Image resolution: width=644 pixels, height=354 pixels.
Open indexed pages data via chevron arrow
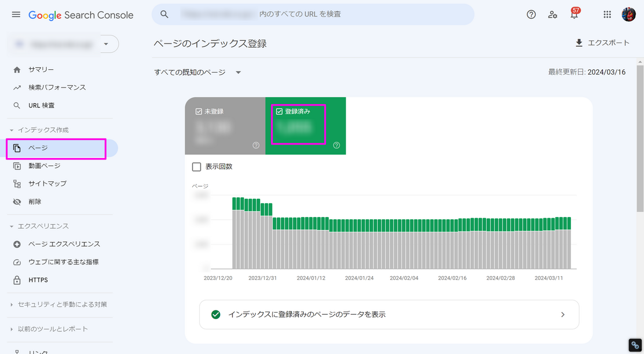click(562, 315)
